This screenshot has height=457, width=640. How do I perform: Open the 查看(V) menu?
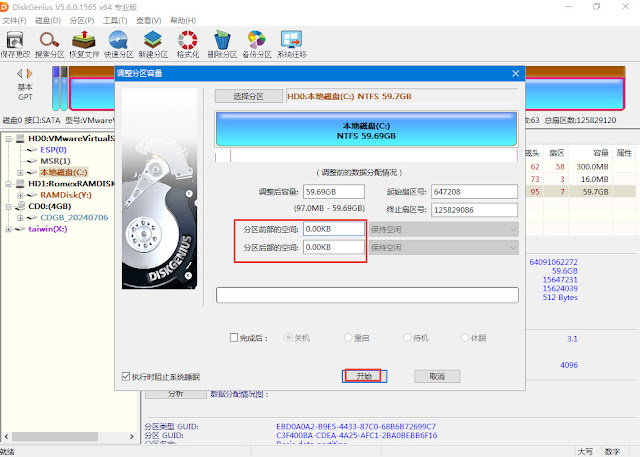point(149,20)
